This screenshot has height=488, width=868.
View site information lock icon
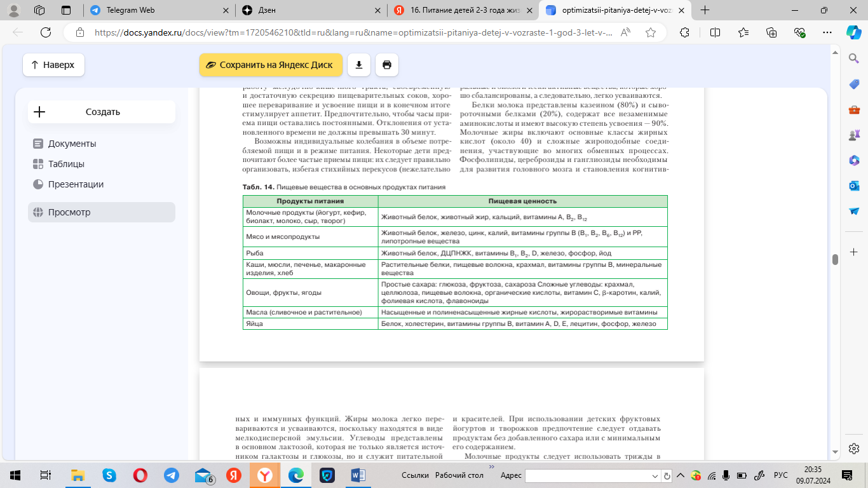79,32
